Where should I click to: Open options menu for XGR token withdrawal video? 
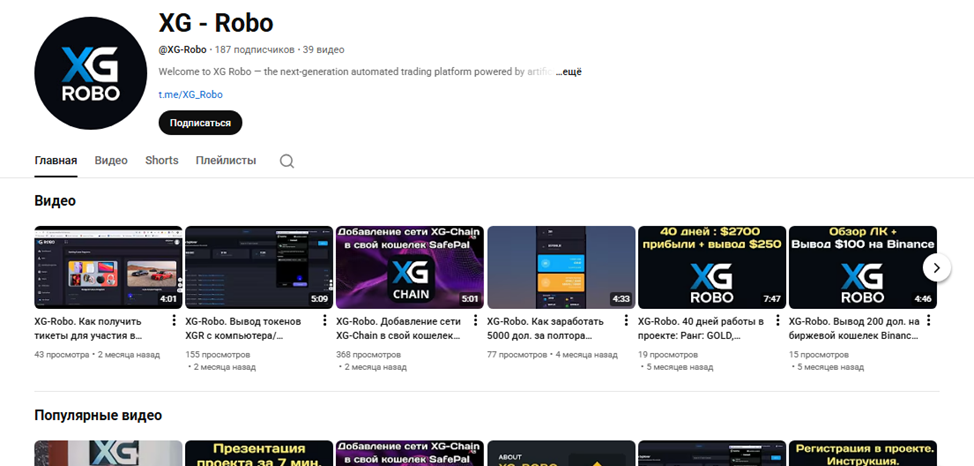(325, 321)
